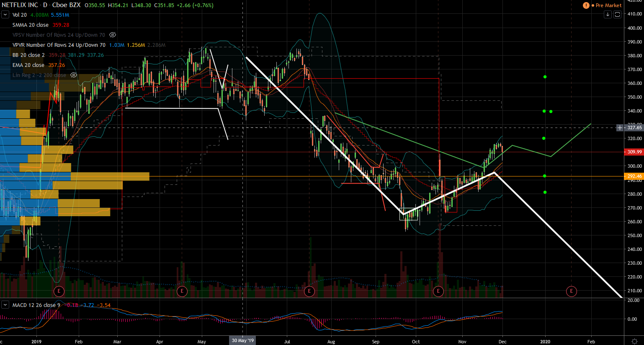This screenshot has height=345, width=644.
Task: Click the crosshair plus icon on the price axis
Action: 620,128
